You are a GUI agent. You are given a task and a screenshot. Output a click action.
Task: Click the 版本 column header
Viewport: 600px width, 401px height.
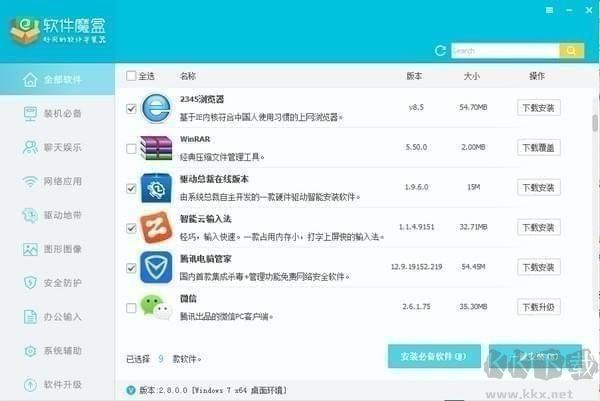tap(414, 76)
